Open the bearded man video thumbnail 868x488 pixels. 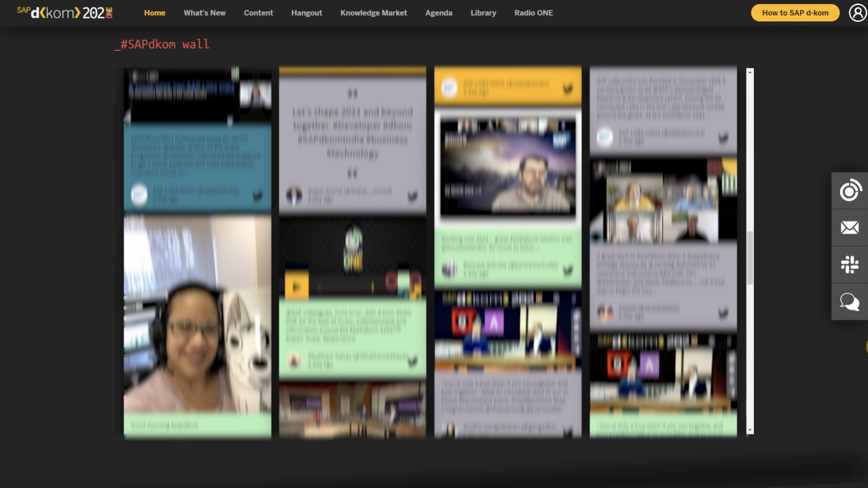pyautogui.click(x=508, y=167)
